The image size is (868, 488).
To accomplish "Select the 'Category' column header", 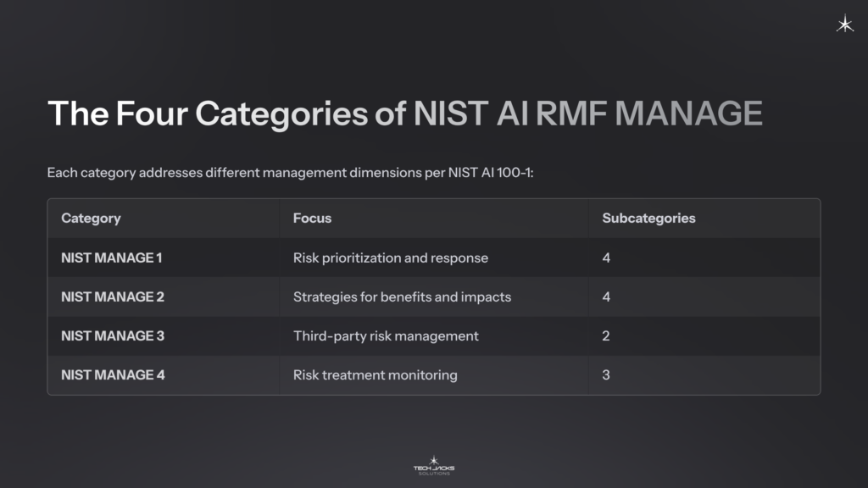I will point(90,219).
